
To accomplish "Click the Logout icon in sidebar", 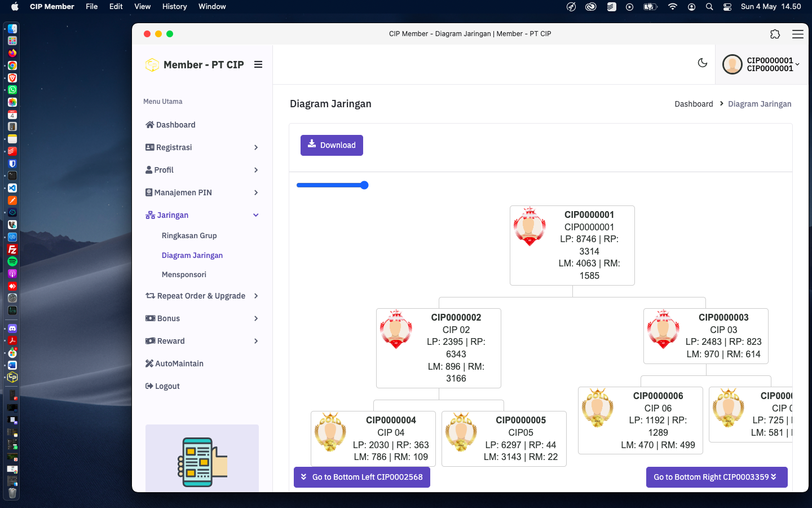I will [x=149, y=386].
